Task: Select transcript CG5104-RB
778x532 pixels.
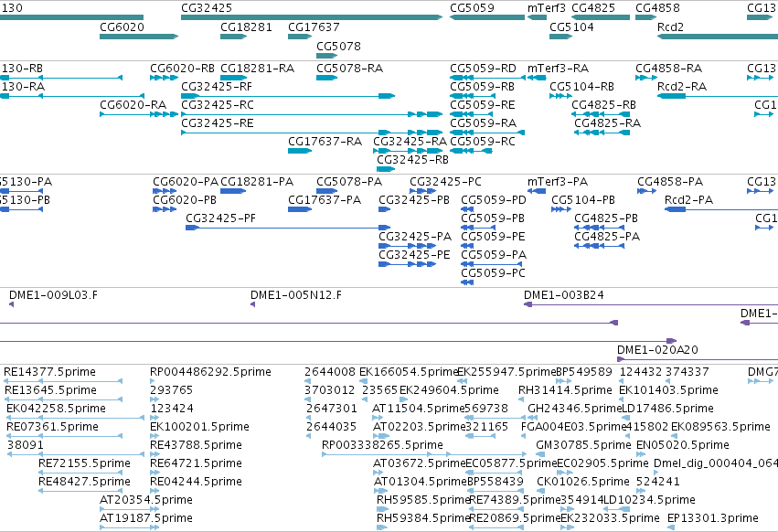Action: (x=582, y=87)
